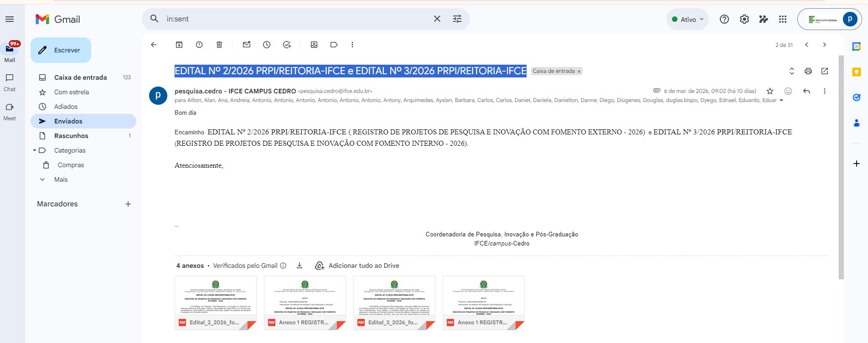The image size is (868, 343).
Task: Open the Enviados folder
Action: pos(68,121)
